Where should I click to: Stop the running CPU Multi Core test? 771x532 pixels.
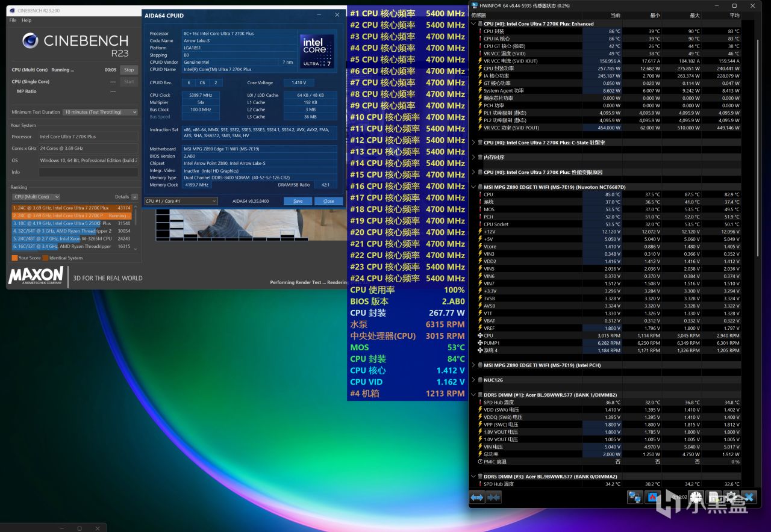pyautogui.click(x=129, y=70)
